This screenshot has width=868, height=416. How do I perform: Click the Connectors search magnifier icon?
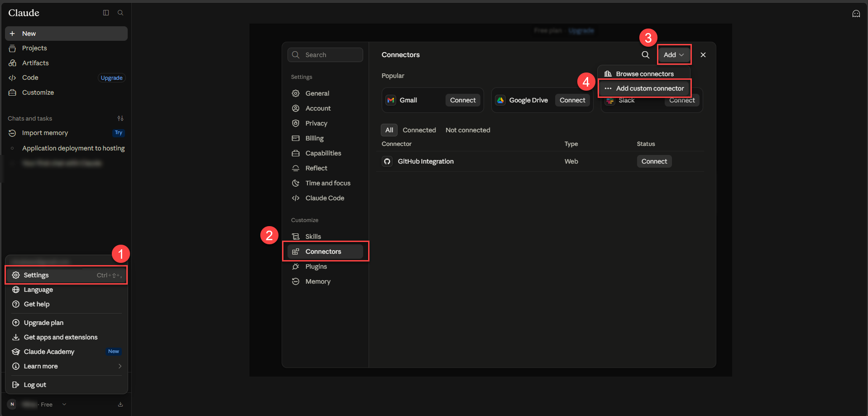click(x=646, y=55)
